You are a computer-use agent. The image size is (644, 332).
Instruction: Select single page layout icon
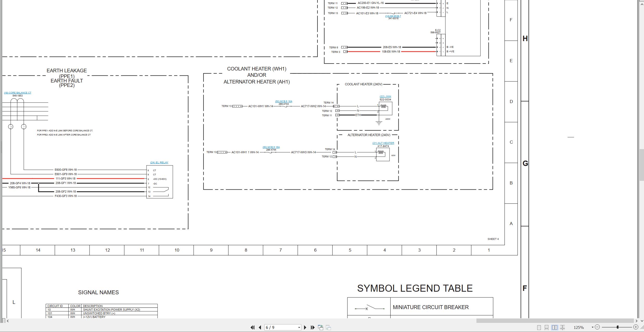click(x=539, y=327)
